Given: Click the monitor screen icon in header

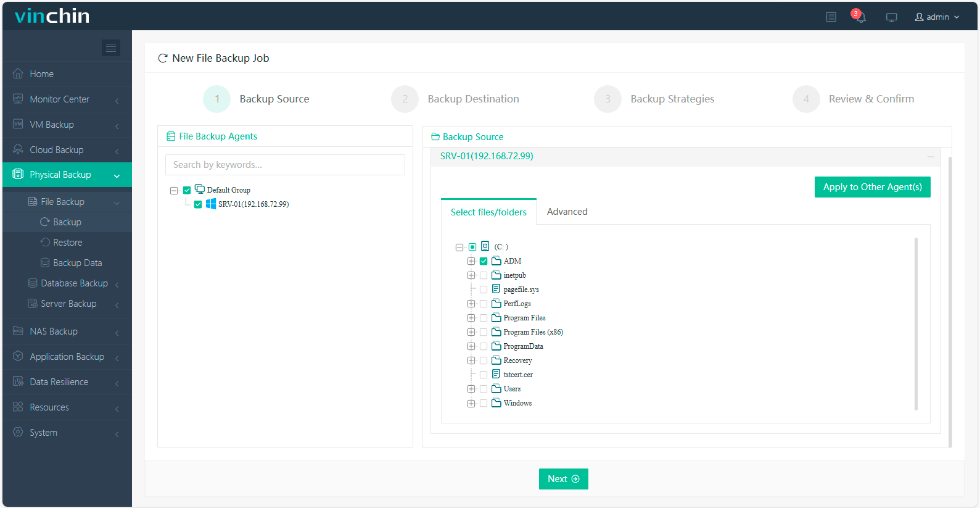Looking at the screenshot, I should pyautogui.click(x=891, y=17).
